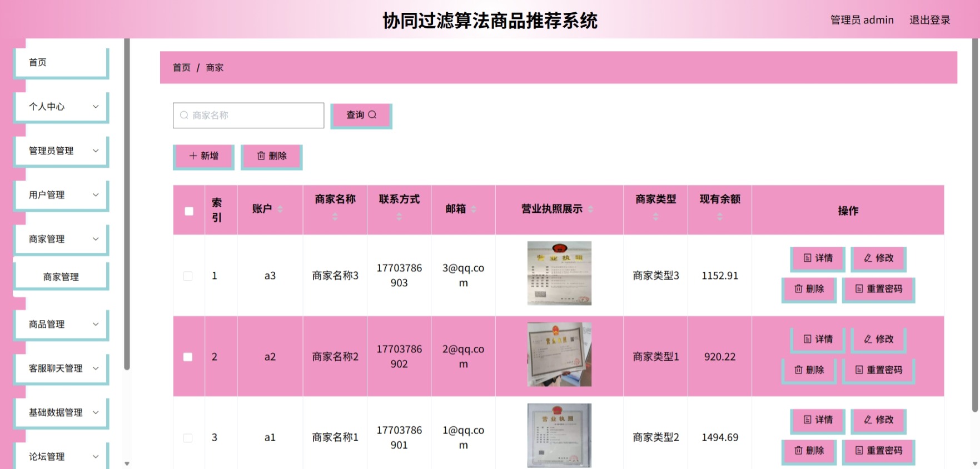Click phone number 17703786902

tap(399, 357)
